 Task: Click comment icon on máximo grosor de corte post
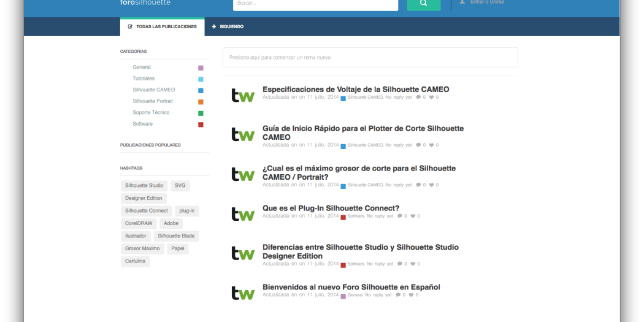(418, 185)
